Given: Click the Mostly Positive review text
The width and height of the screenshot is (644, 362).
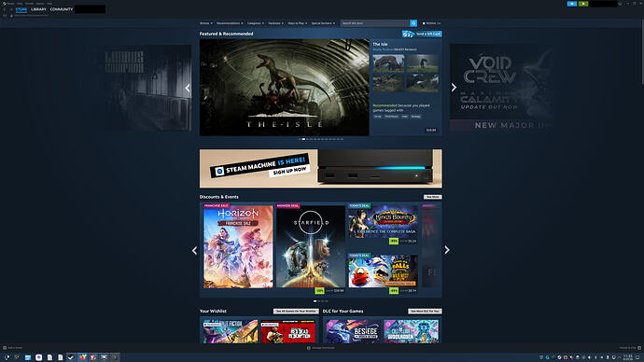Looking at the screenshot, I should point(383,49).
